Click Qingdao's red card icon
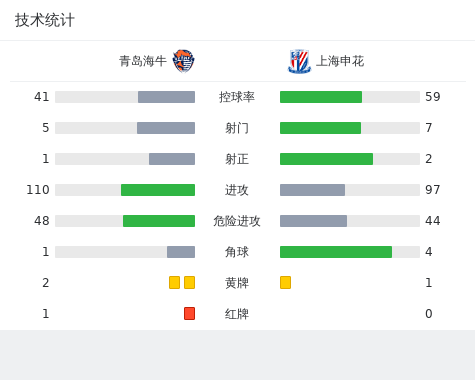Image resolution: width=475 pixels, height=380 pixels. [189, 314]
